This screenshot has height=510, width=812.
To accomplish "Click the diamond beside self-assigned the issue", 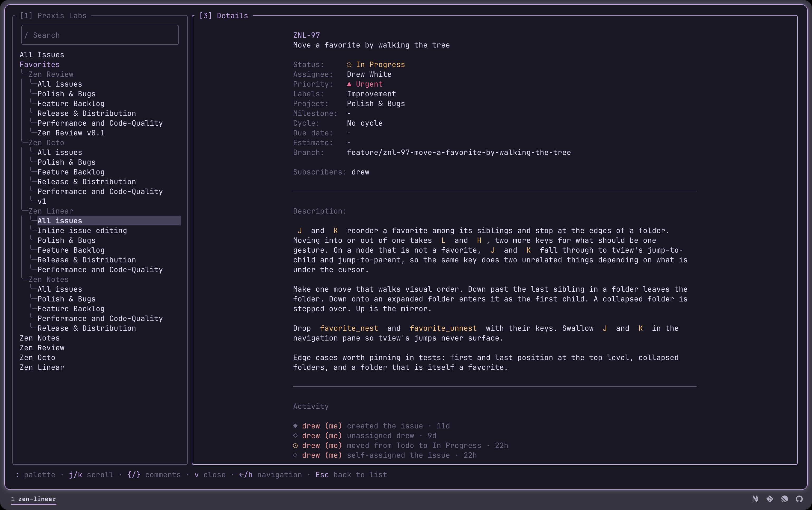I will pos(295,455).
